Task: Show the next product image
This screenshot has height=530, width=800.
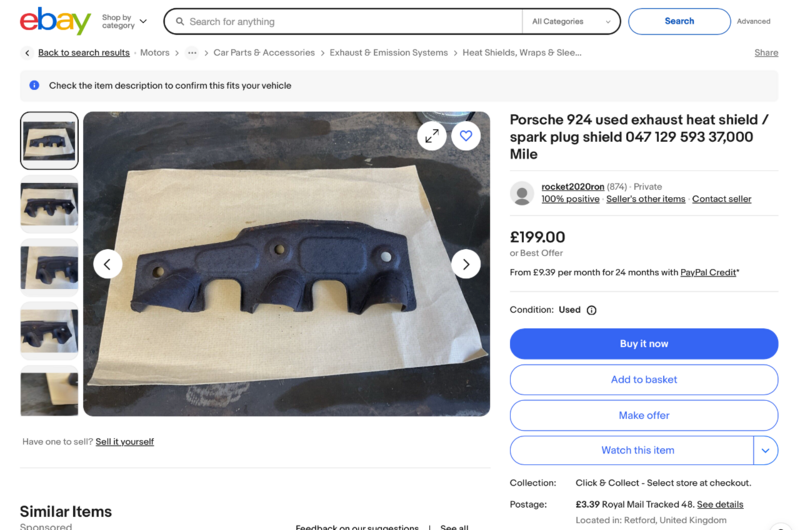Action: point(466,264)
